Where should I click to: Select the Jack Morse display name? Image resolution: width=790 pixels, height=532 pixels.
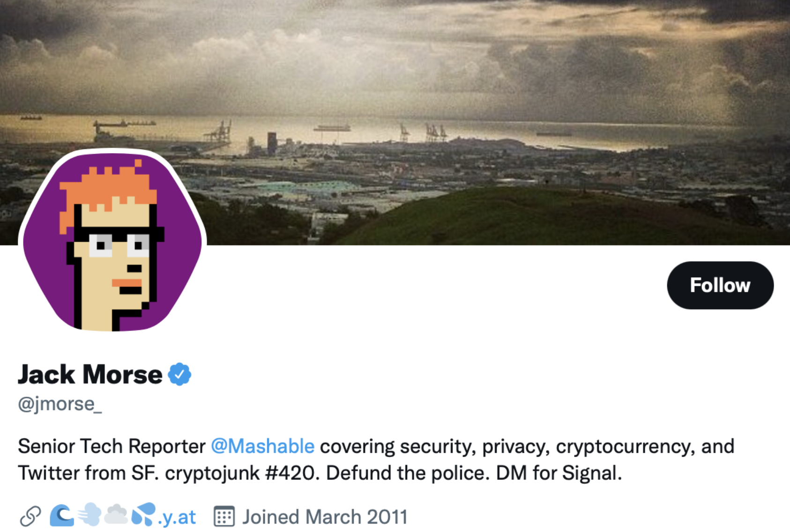coord(90,374)
